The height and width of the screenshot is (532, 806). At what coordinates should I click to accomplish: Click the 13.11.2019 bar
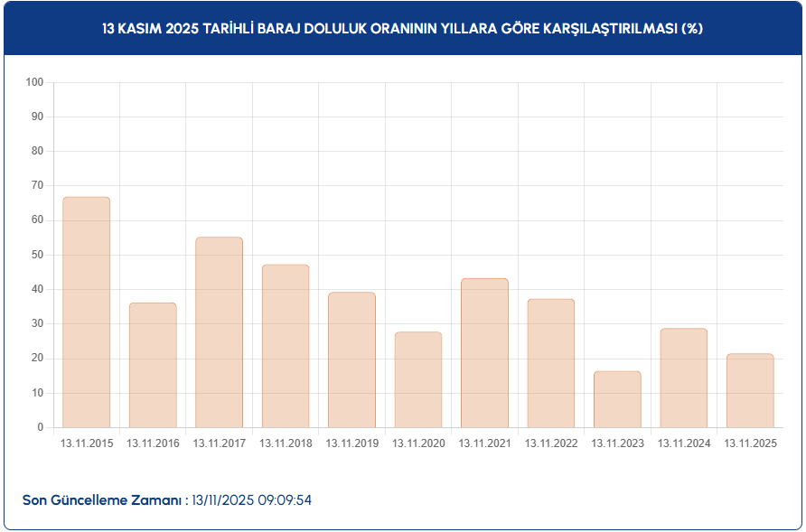(x=351, y=359)
